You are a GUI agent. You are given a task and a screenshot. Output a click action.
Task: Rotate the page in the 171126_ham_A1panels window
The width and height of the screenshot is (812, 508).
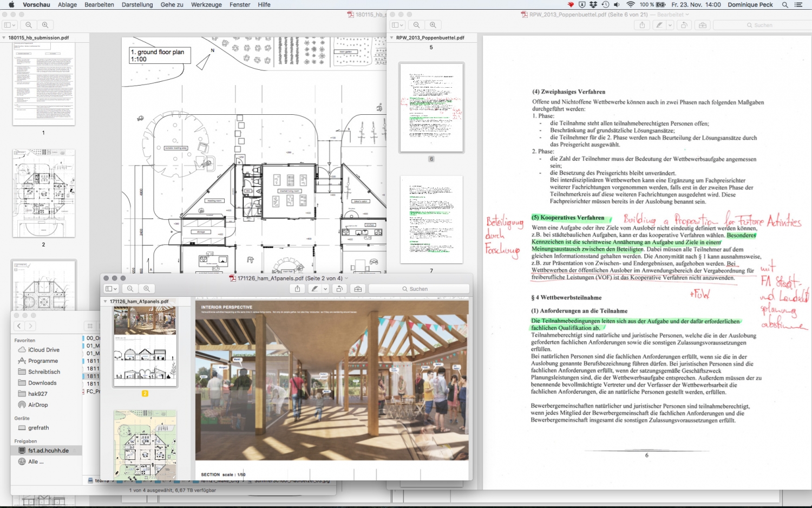pyautogui.click(x=339, y=289)
